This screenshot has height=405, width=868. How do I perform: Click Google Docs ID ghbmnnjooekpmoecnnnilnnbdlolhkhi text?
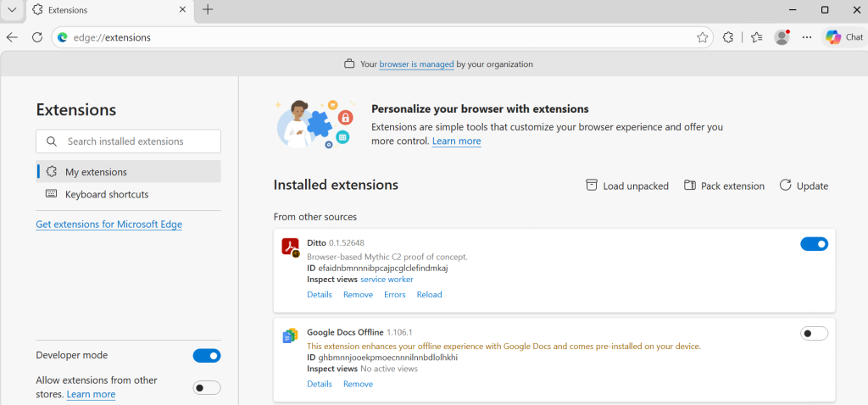(x=387, y=358)
